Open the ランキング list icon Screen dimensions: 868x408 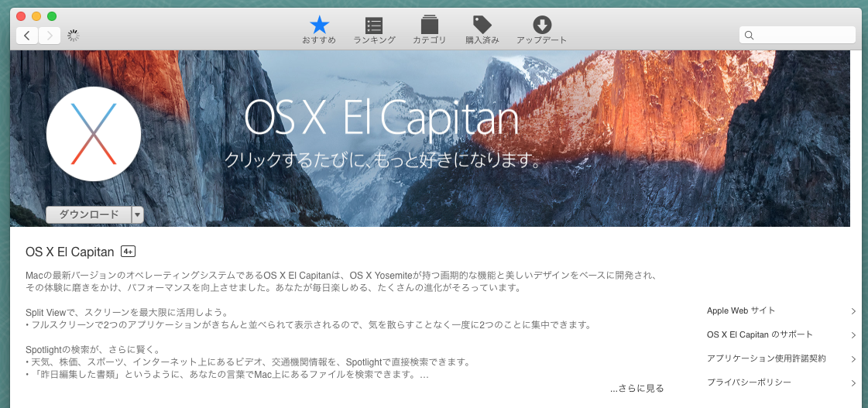point(374,30)
